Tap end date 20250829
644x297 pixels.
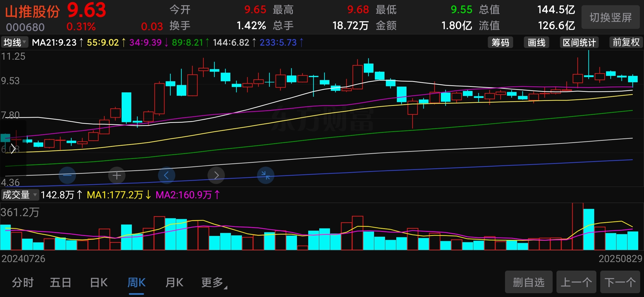point(620,258)
